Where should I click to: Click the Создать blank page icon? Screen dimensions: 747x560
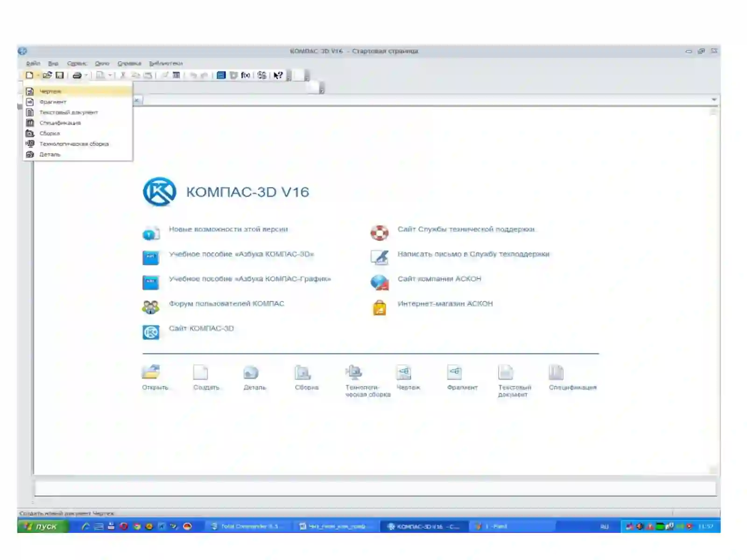point(200,372)
